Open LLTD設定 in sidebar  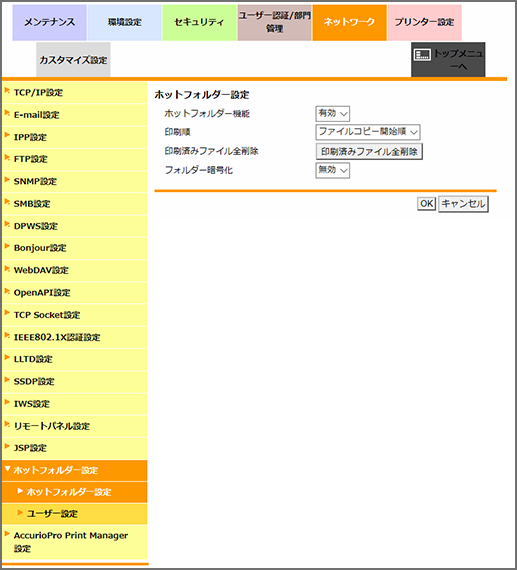75,359
